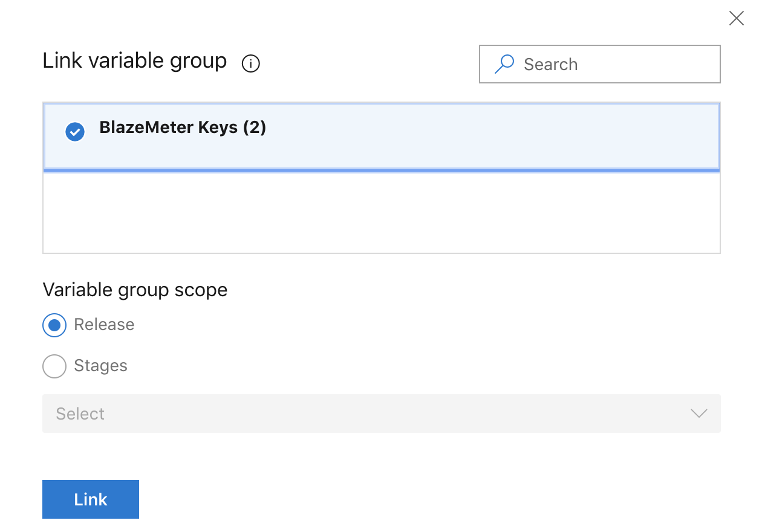This screenshot has height=532, width=762.
Task: Click the blue Link button
Action: coord(91,499)
